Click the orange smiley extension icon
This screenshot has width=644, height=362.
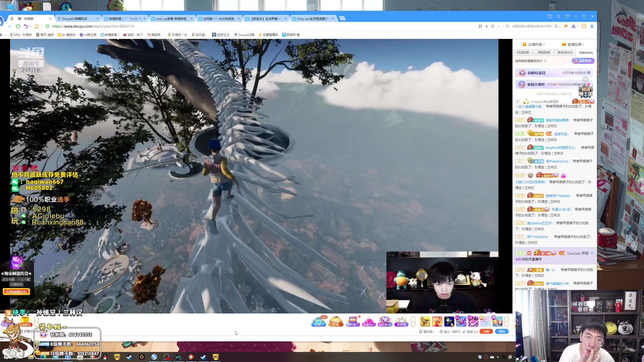pyautogui.click(x=584, y=26)
